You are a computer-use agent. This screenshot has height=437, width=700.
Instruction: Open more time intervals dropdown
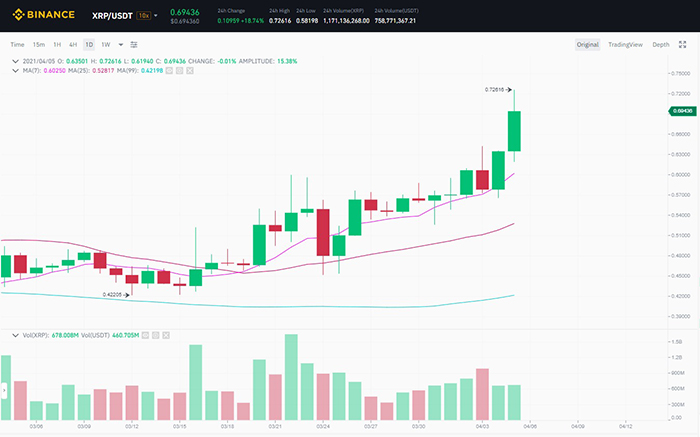click(121, 45)
